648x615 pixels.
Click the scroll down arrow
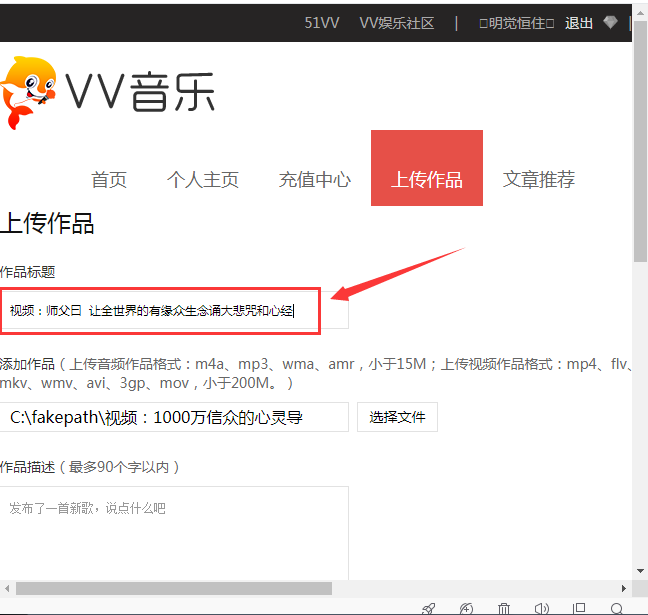(640, 571)
